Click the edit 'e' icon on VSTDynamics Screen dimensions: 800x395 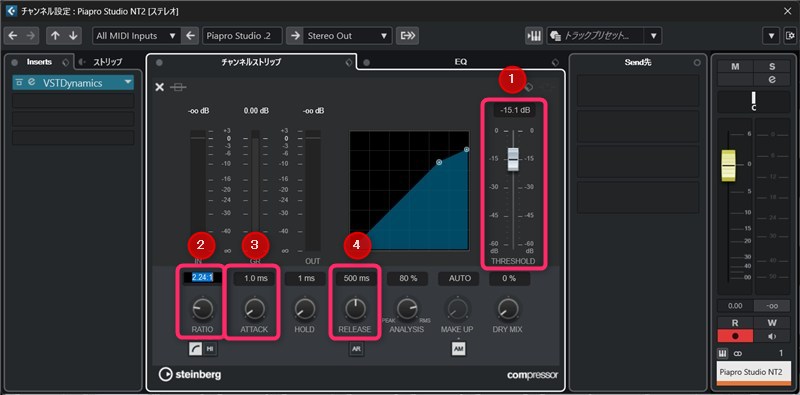pos(32,82)
